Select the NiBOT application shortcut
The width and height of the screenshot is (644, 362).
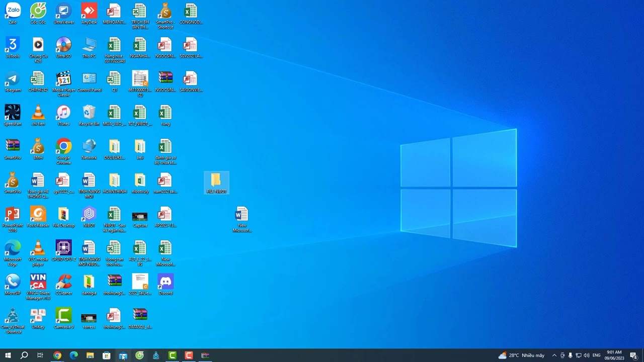[89, 217]
